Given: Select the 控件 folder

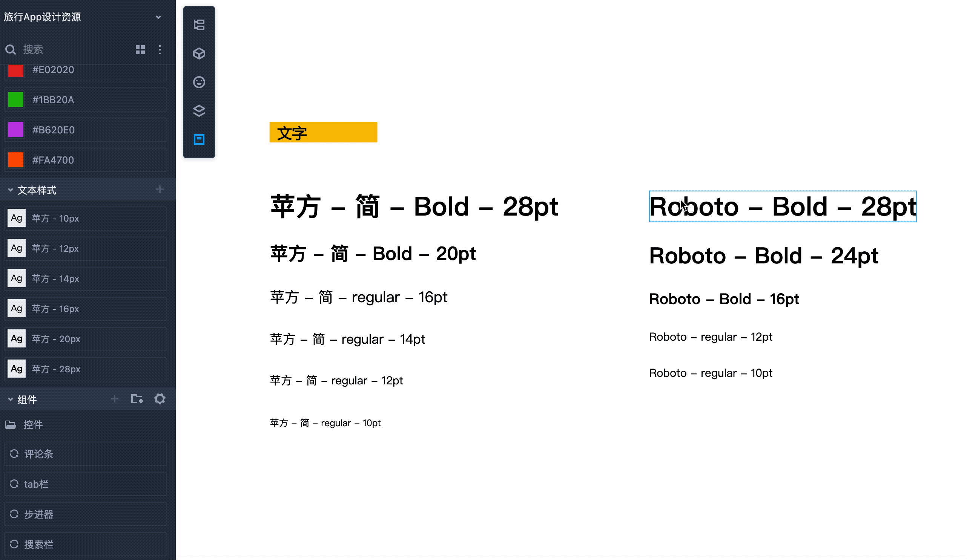Looking at the screenshot, I should click(32, 425).
